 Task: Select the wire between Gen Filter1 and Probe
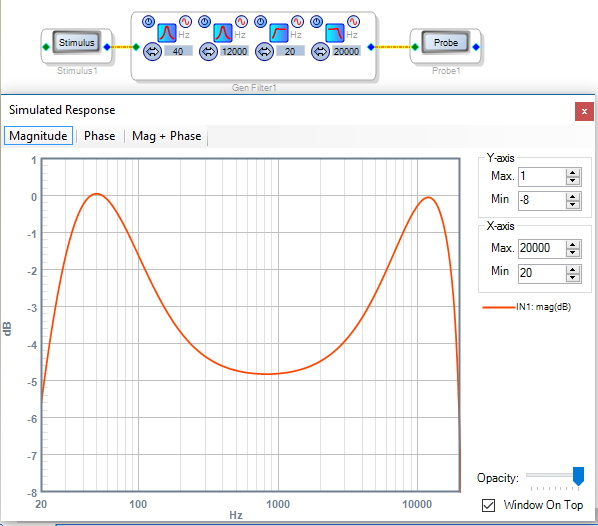click(393, 47)
